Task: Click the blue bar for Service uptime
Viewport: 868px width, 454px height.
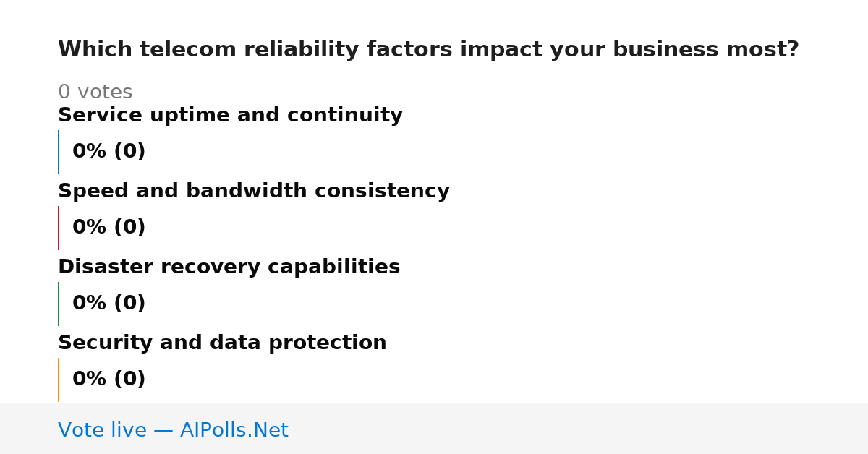Action: pyautogui.click(x=58, y=152)
